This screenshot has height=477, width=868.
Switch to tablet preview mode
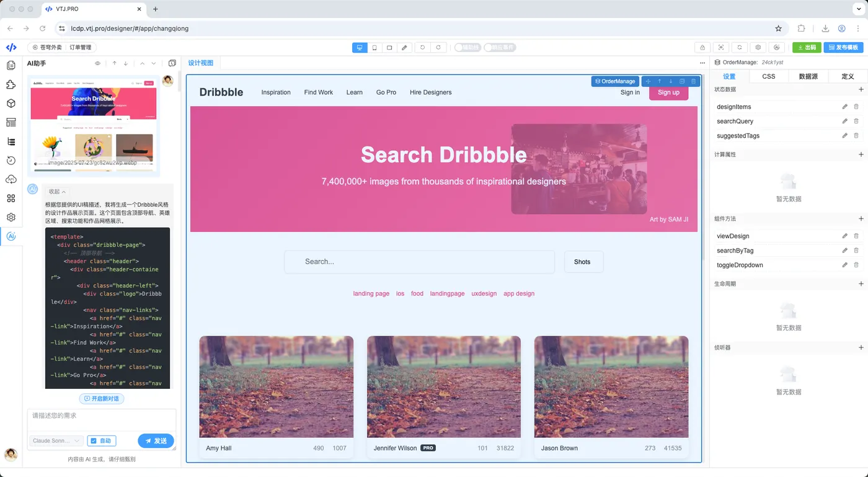tap(389, 48)
